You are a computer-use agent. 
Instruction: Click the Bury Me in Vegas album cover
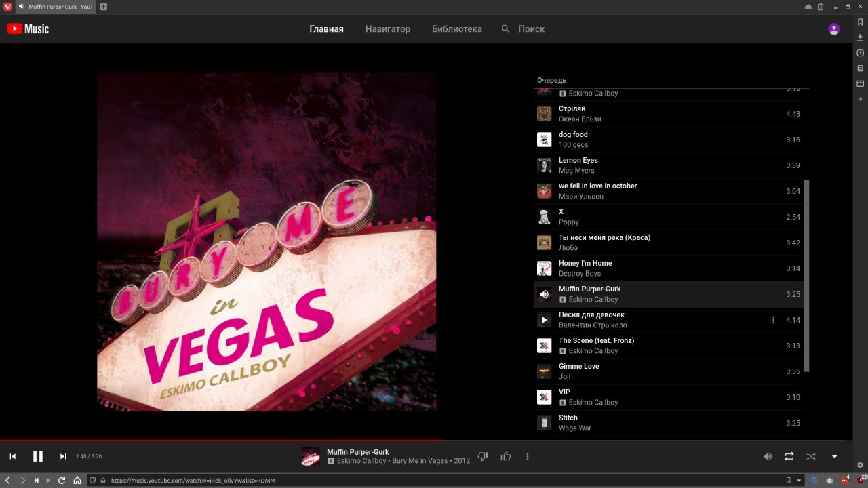[x=267, y=241]
